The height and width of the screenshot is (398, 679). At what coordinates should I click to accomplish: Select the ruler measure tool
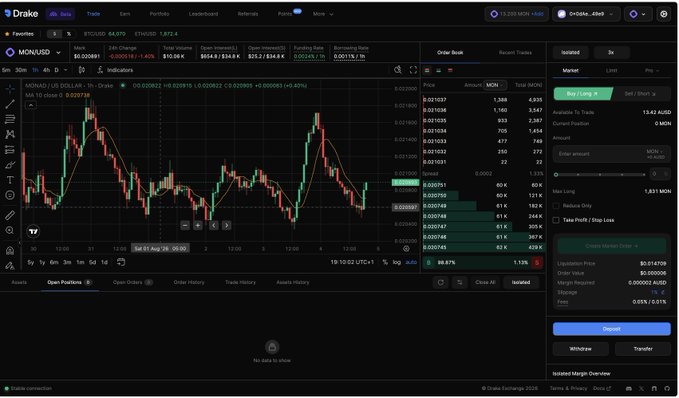coord(10,215)
